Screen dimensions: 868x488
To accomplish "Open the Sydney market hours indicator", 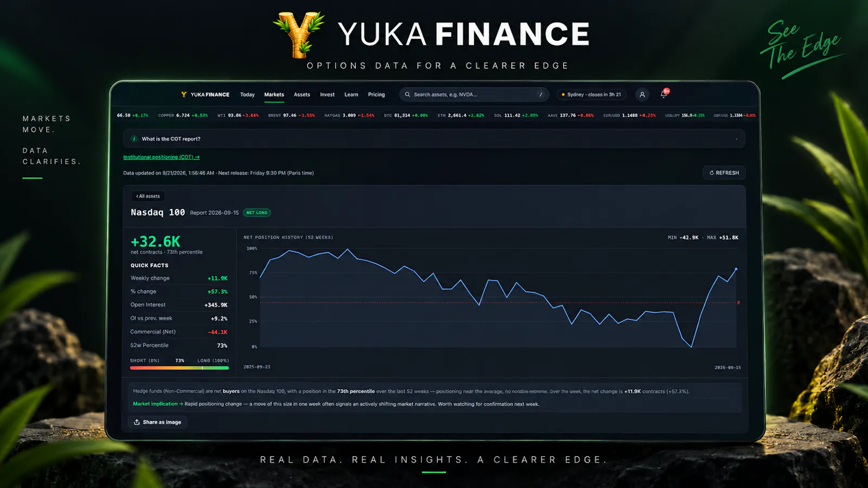I will pos(591,94).
